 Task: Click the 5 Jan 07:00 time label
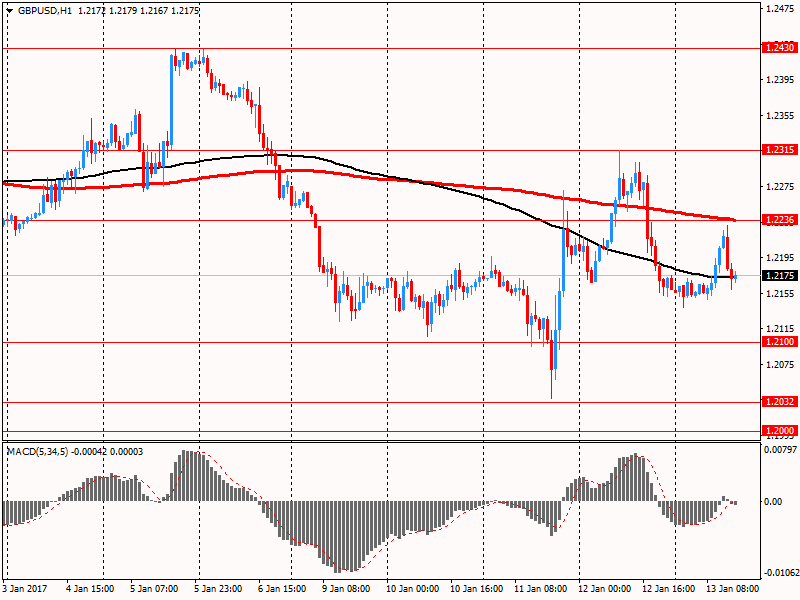154,588
